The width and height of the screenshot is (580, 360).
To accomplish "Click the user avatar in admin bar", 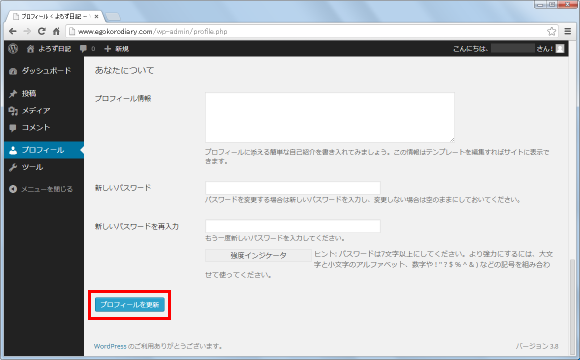I will (560, 48).
